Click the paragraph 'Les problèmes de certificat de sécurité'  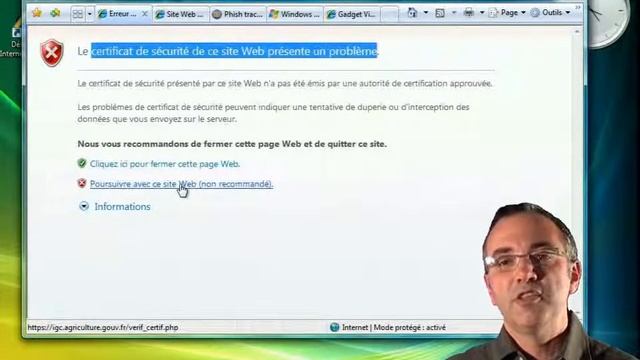tap(273, 113)
